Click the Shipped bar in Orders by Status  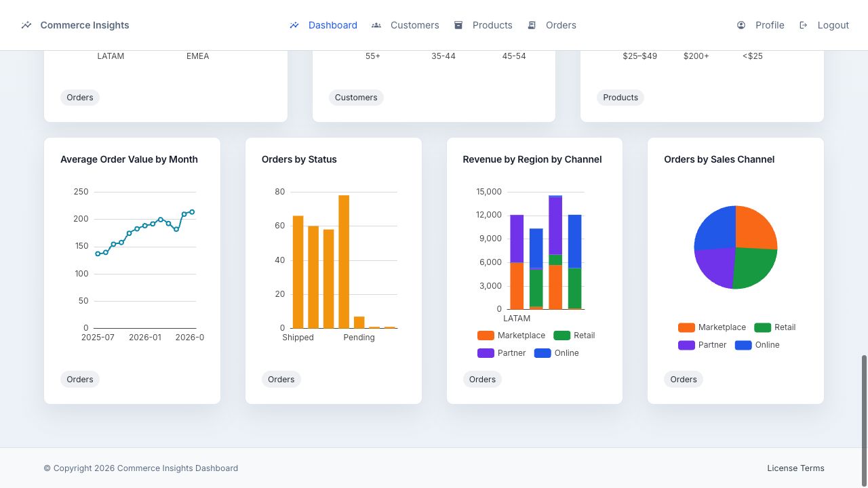point(298,272)
